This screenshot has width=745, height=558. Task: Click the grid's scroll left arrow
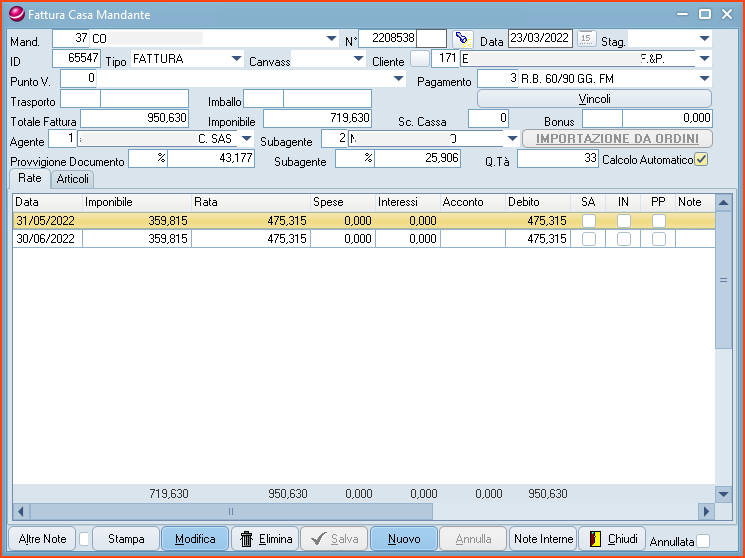point(20,511)
